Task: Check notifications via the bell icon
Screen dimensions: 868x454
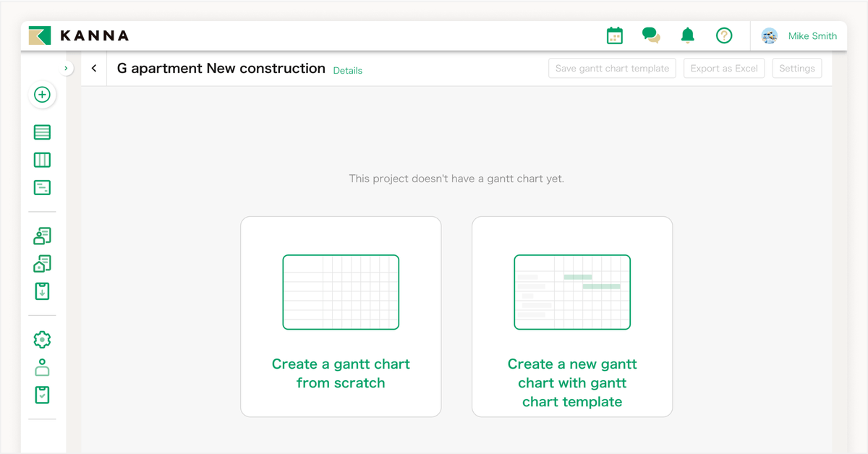Action: click(686, 35)
